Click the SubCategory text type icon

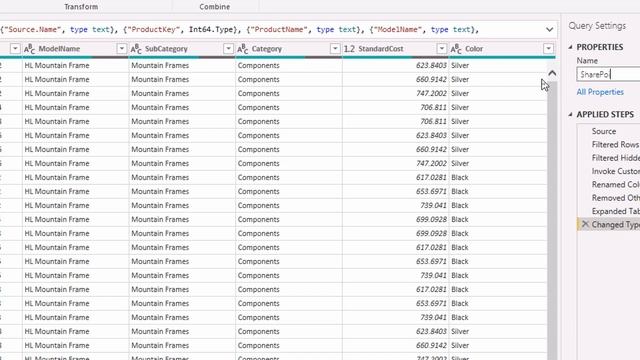click(x=136, y=49)
